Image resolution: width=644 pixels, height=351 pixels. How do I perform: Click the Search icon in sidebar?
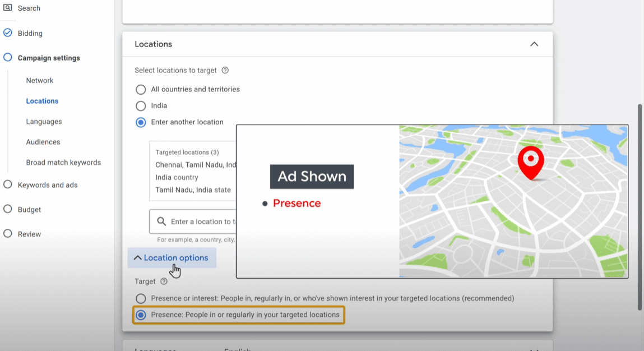tap(8, 8)
